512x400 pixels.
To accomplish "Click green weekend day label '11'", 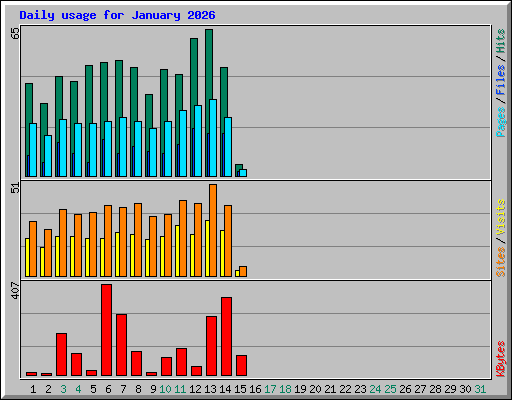I will [x=180, y=389].
